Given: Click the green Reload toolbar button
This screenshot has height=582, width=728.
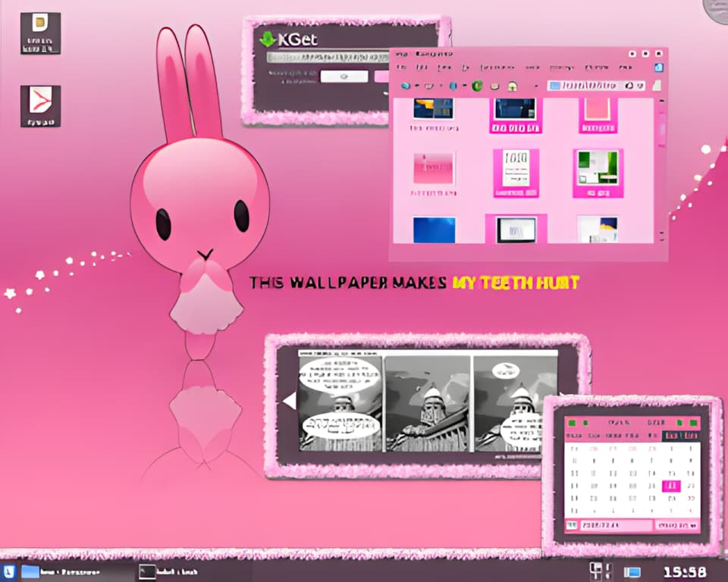Looking at the screenshot, I should (477, 86).
